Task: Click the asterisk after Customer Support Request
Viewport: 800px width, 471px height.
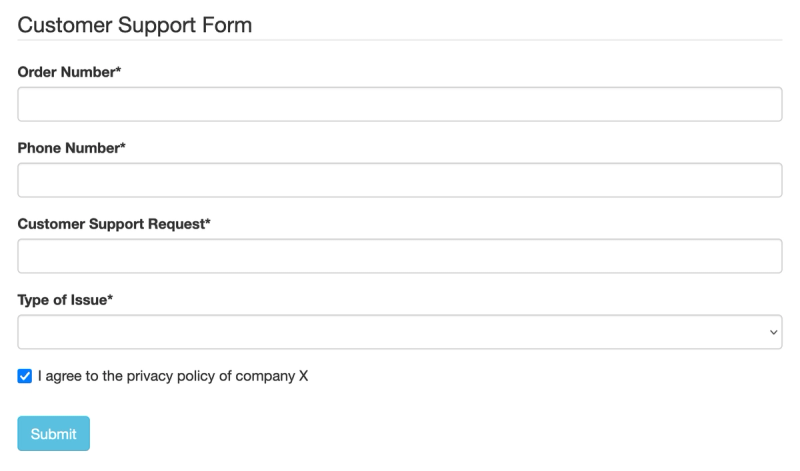Action: pyautogui.click(x=208, y=223)
